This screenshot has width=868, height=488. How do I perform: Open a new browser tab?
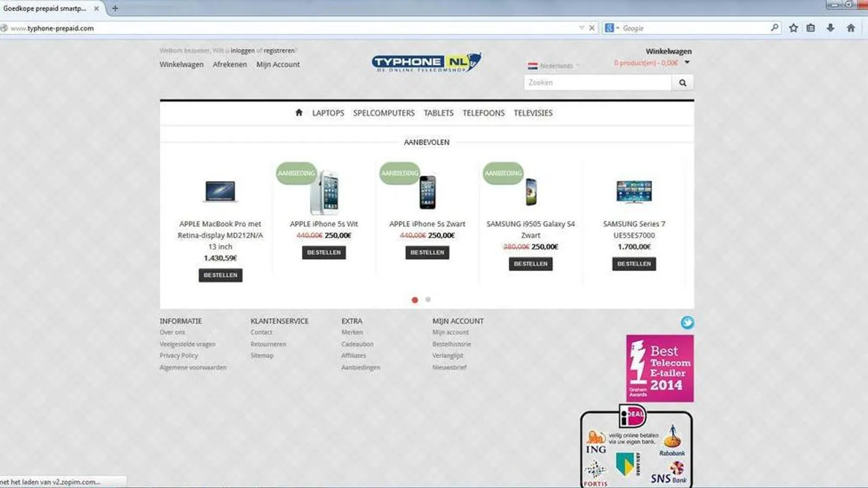(115, 8)
